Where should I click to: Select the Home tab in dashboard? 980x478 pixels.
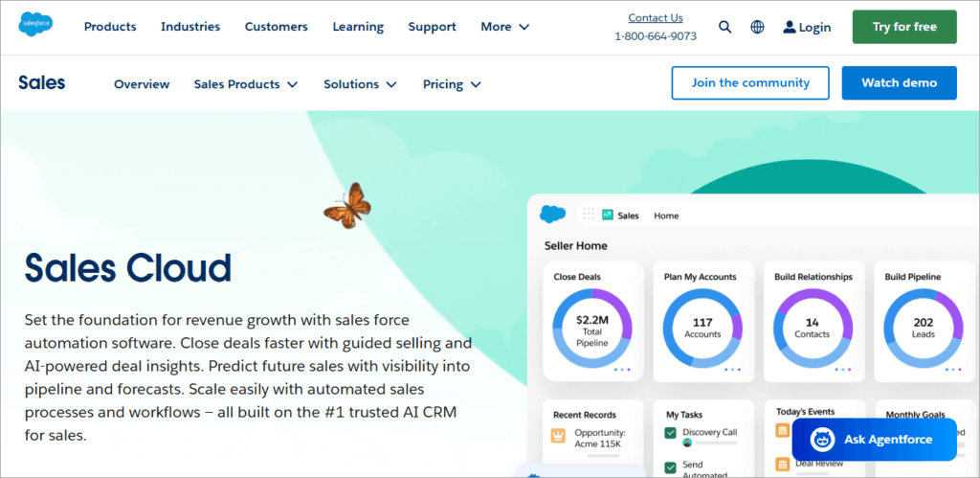pyautogui.click(x=666, y=216)
